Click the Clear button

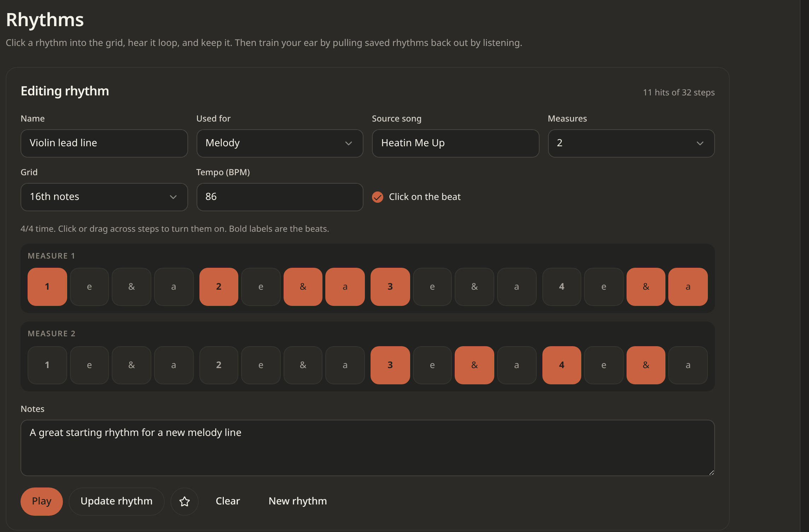(228, 501)
